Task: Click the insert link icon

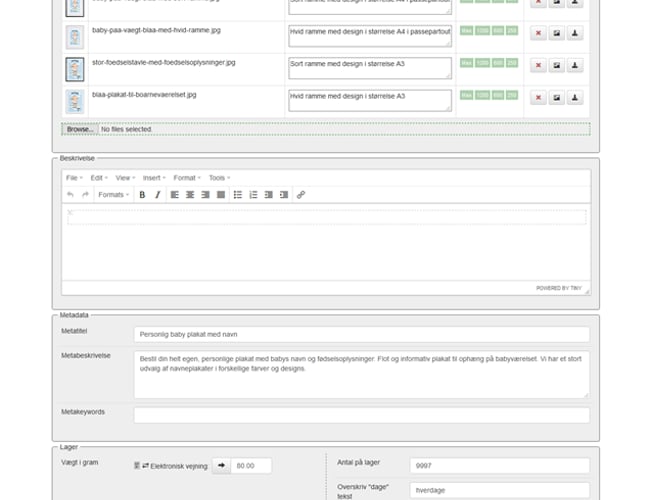Action: (301, 195)
